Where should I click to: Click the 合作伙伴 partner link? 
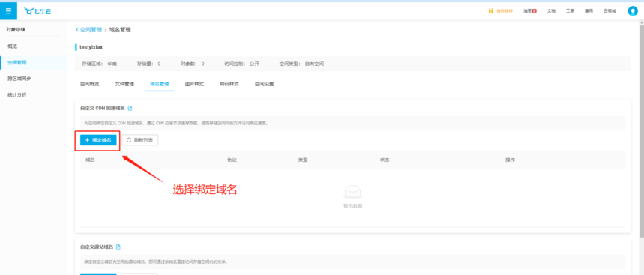(x=500, y=11)
